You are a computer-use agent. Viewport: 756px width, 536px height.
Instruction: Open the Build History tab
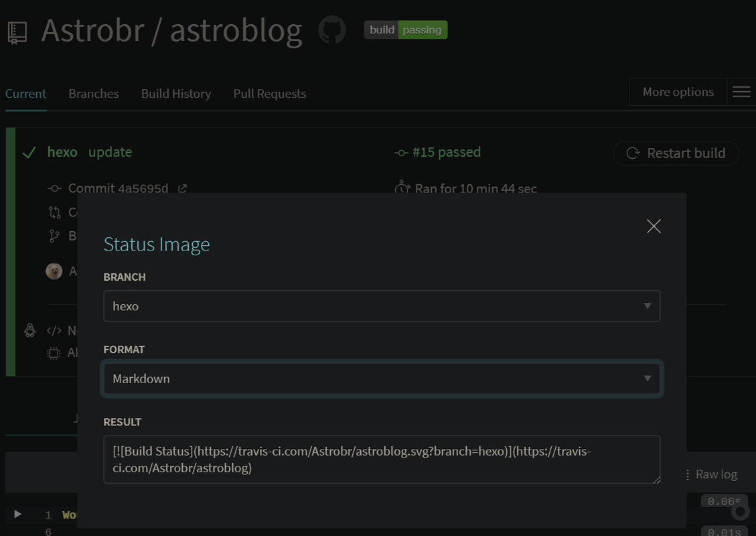click(176, 94)
